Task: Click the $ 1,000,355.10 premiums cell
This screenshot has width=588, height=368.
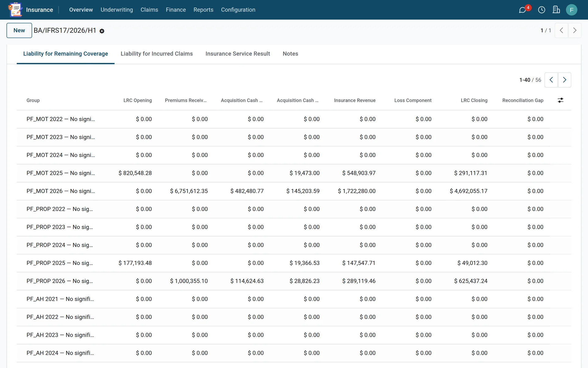Action: (189, 281)
